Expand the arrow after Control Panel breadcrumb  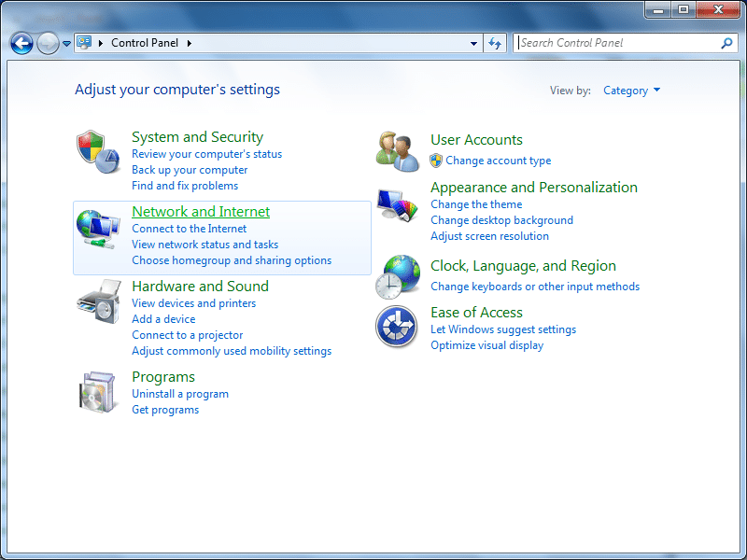click(x=190, y=43)
